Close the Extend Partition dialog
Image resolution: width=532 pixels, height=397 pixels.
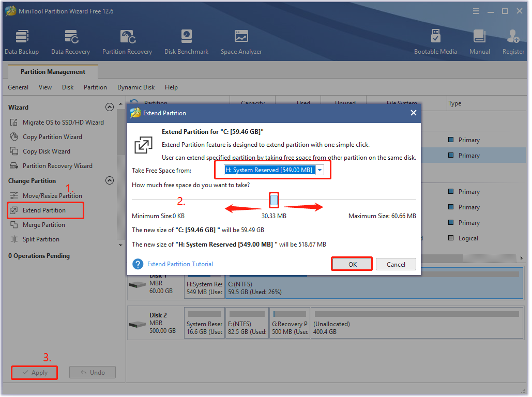tap(413, 113)
